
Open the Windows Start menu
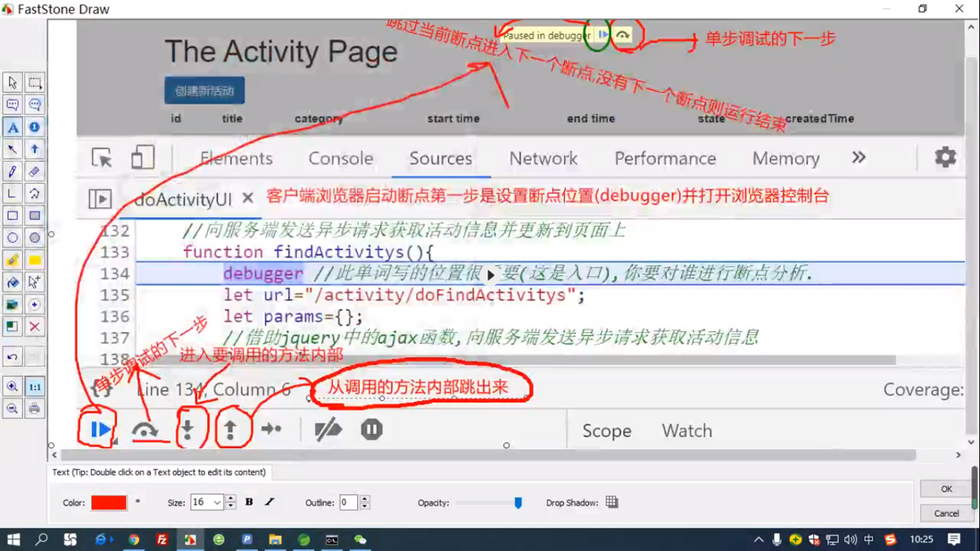(13, 539)
